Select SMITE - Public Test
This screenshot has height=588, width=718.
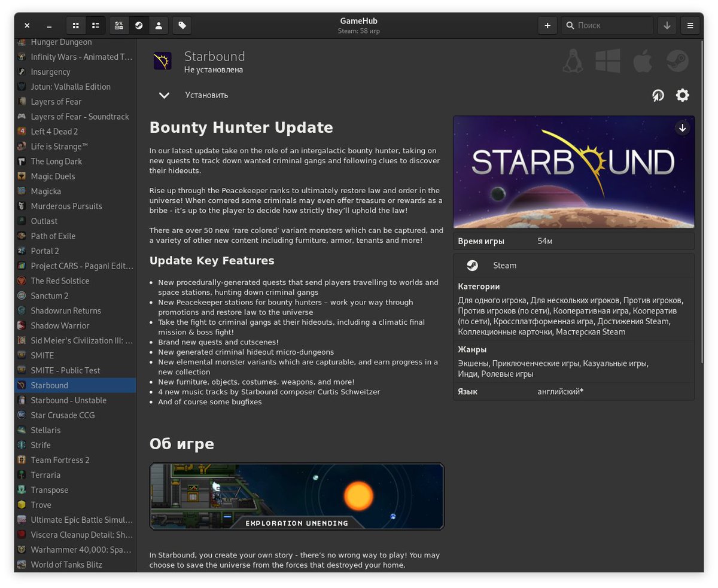point(75,371)
